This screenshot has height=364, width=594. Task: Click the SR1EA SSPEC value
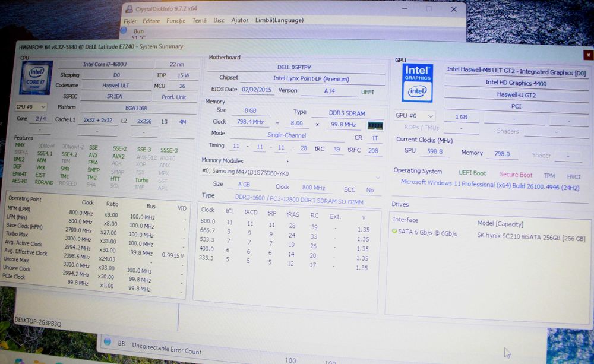[115, 96]
